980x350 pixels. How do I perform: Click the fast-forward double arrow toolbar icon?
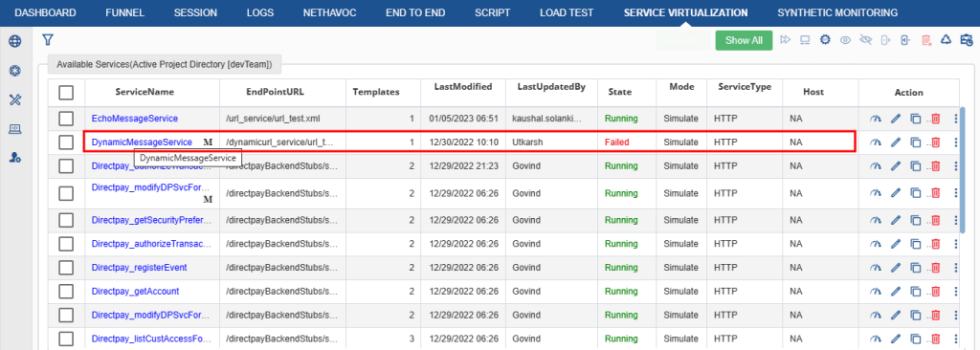(786, 40)
